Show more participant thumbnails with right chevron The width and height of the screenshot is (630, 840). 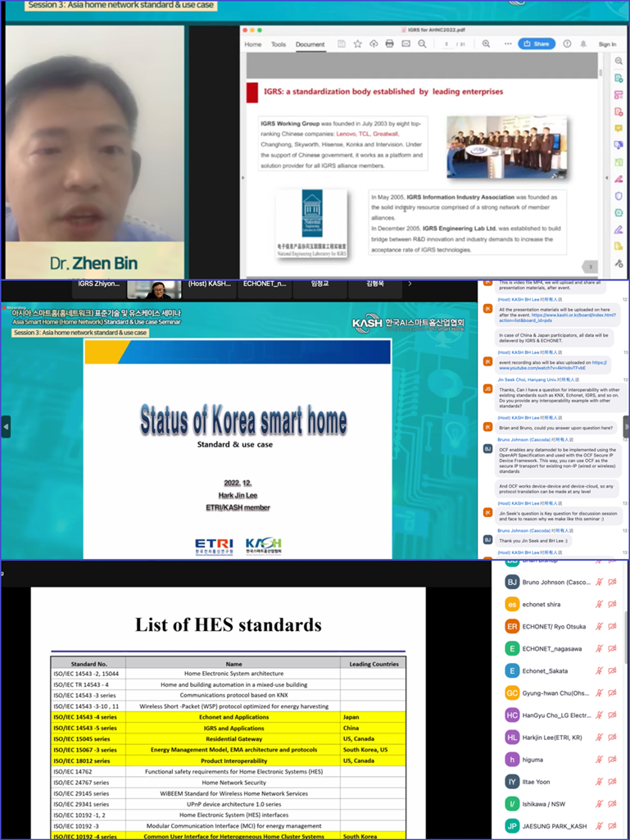point(410,284)
